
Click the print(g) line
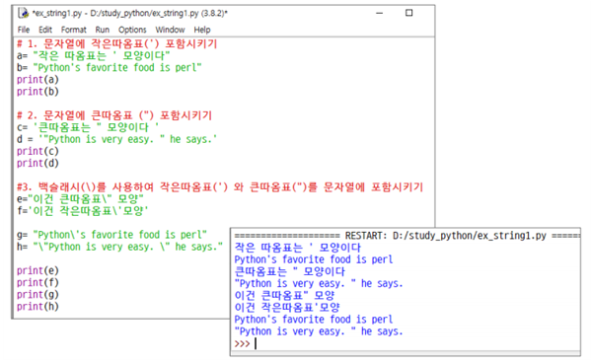(37, 295)
